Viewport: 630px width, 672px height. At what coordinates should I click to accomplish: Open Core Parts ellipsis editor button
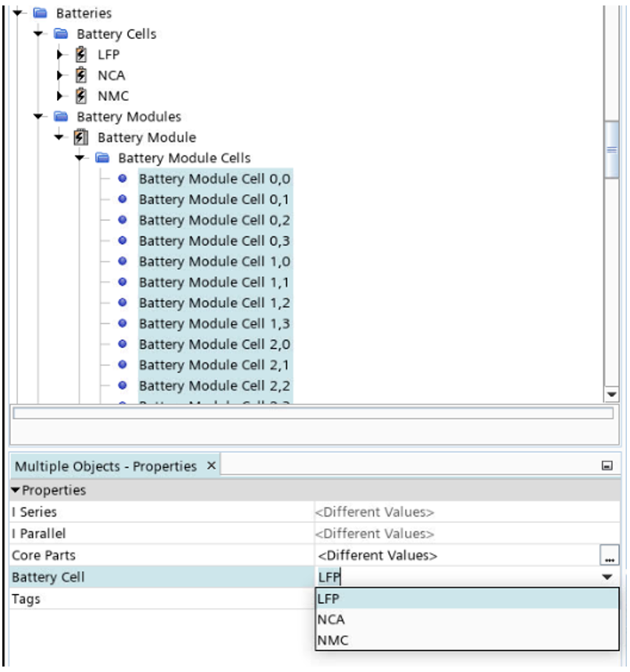coord(608,556)
